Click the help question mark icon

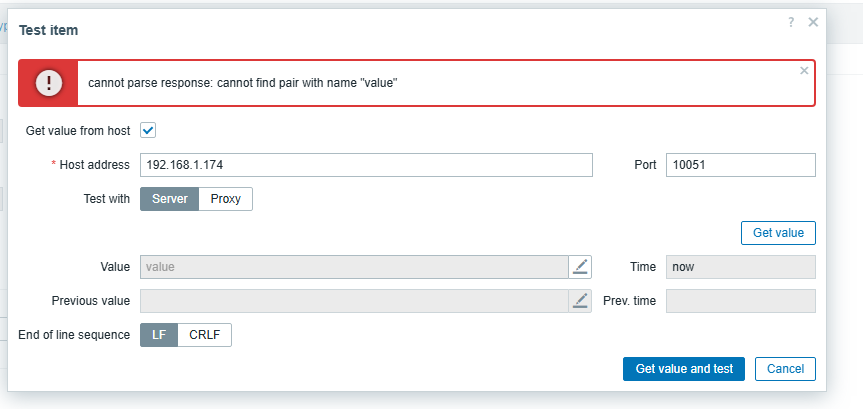pyautogui.click(x=790, y=22)
